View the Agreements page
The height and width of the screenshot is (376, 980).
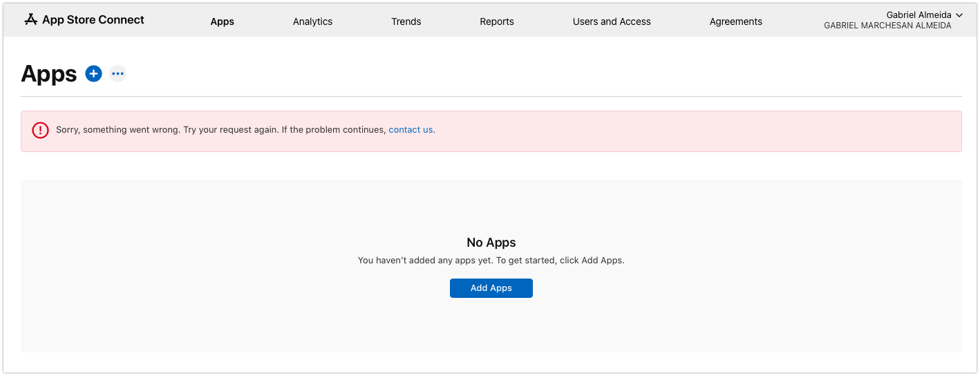(x=735, y=21)
